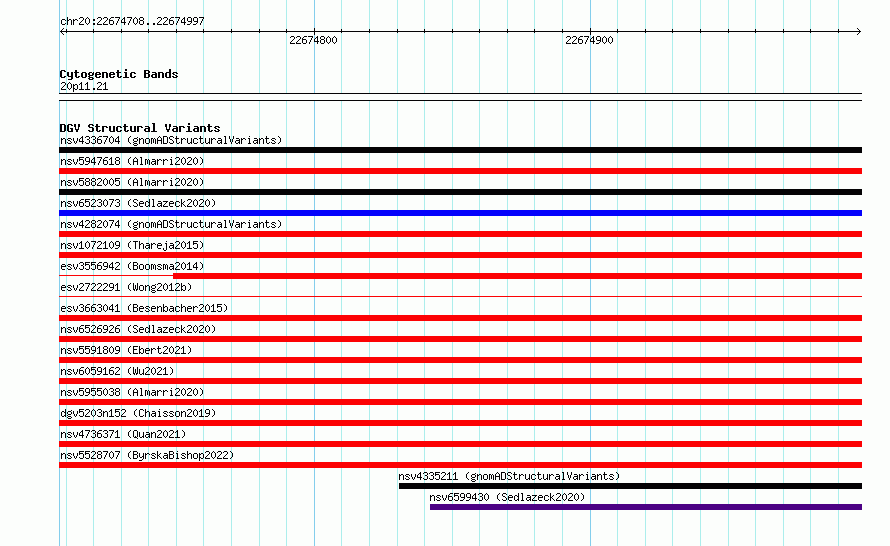
Task: Select the 20p11.21 band label
Action: pyautogui.click(x=84, y=86)
